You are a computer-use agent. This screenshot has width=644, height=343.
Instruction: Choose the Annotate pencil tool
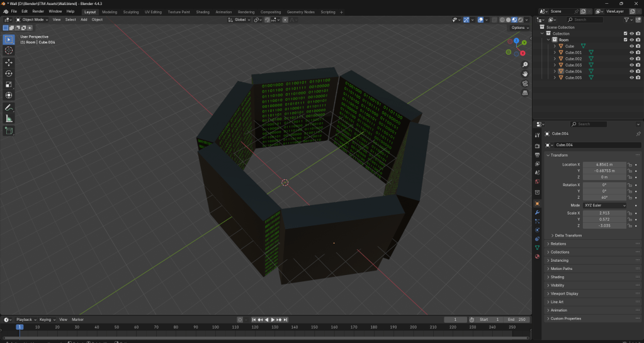point(9,108)
